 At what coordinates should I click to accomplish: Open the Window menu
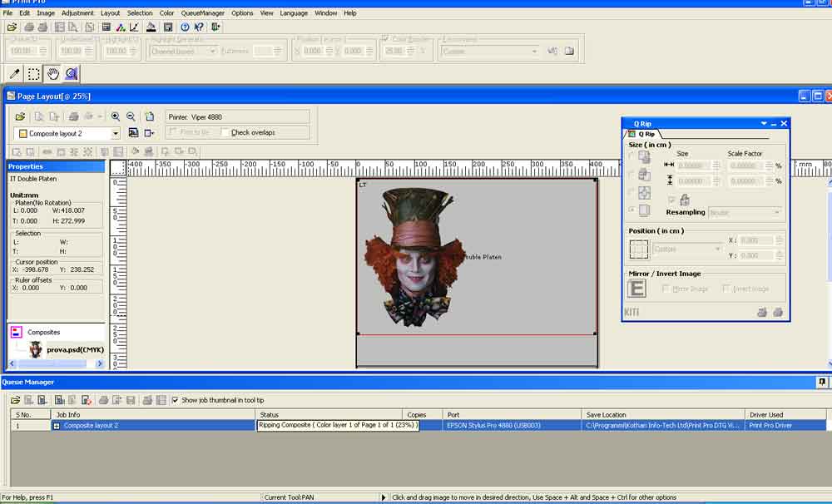coord(326,12)
